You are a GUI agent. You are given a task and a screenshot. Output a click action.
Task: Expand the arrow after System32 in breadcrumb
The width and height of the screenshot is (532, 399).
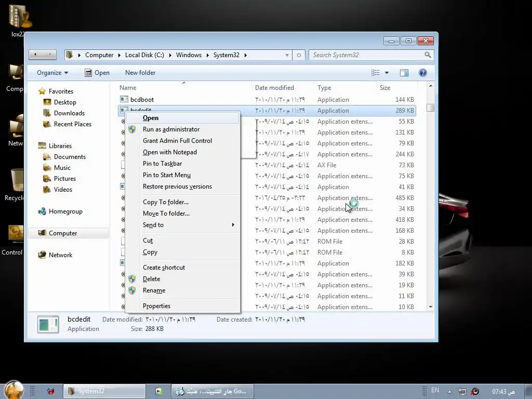point(245,55)
